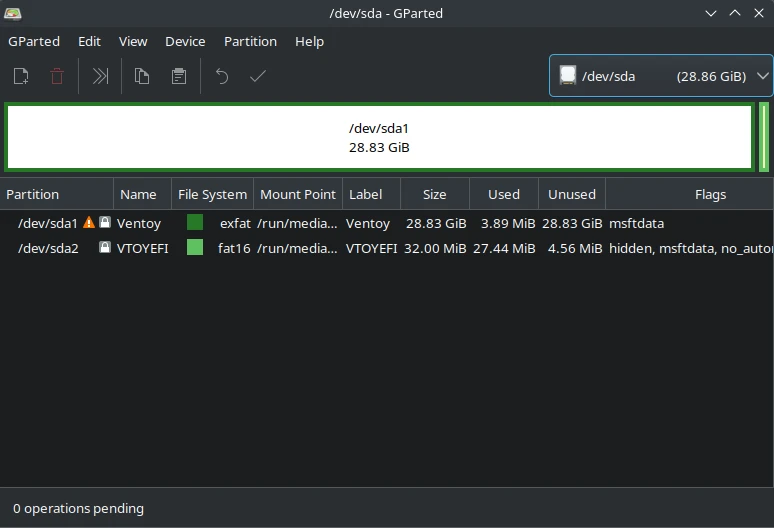Close the GParted window
The width and height of the screenshot is (774, 528).
[x=759, y=13]
